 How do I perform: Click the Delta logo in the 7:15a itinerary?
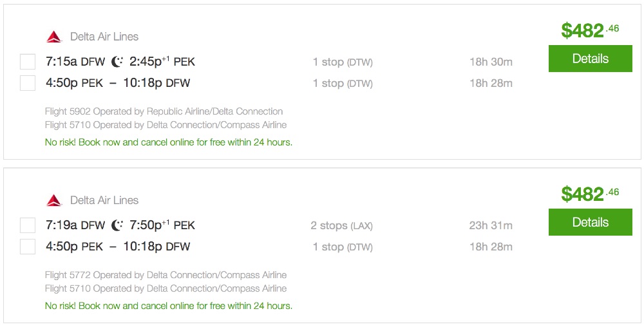(54, 37)
